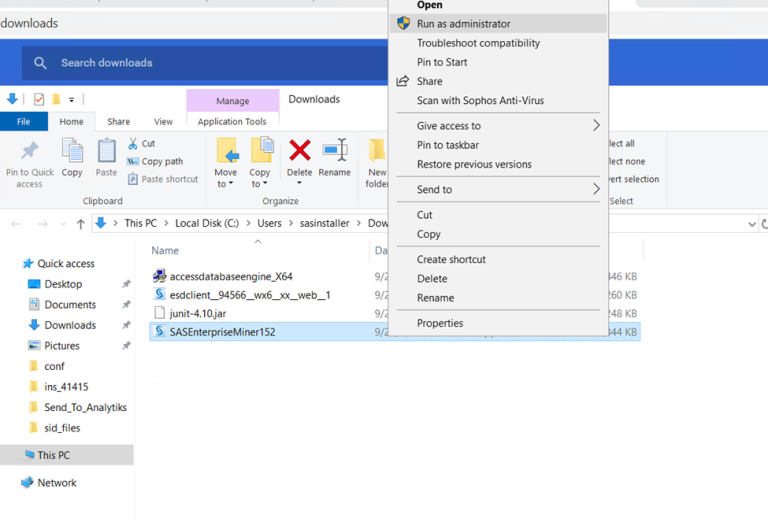This screenshot has height=522, width=768.
Task: Open the sid_files folder
Action: (62, 428)
